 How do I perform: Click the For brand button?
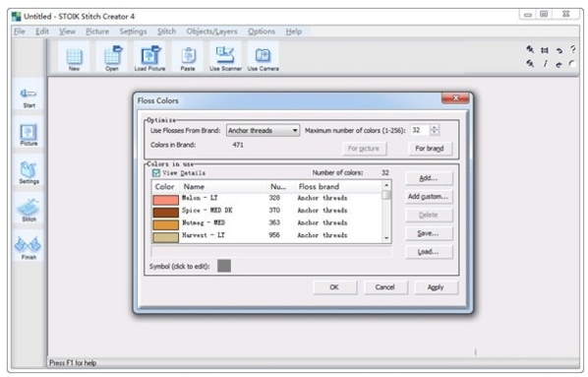430,149
